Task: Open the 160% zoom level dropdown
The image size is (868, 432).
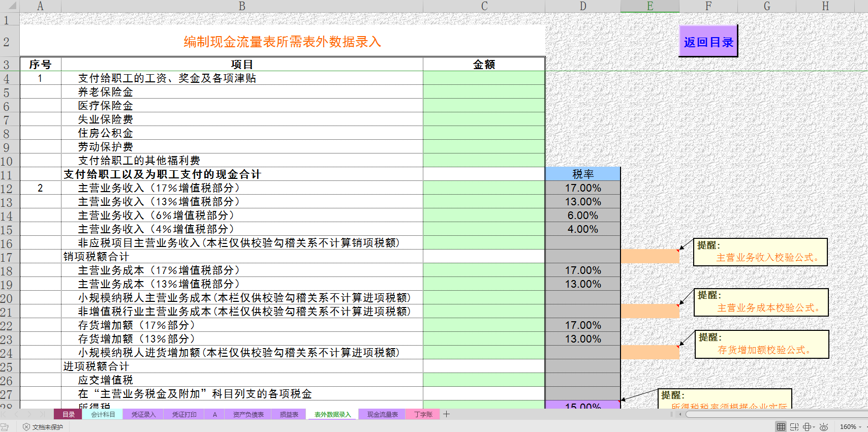Action: pyautogui.click(x=851, y=427)
